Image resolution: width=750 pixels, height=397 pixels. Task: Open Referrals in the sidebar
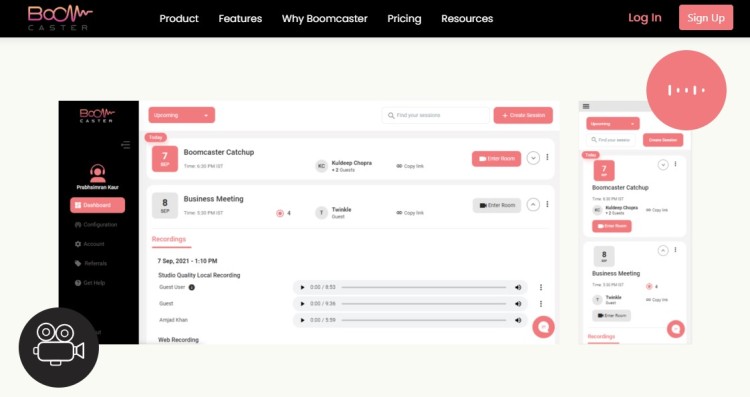point(91,264)
